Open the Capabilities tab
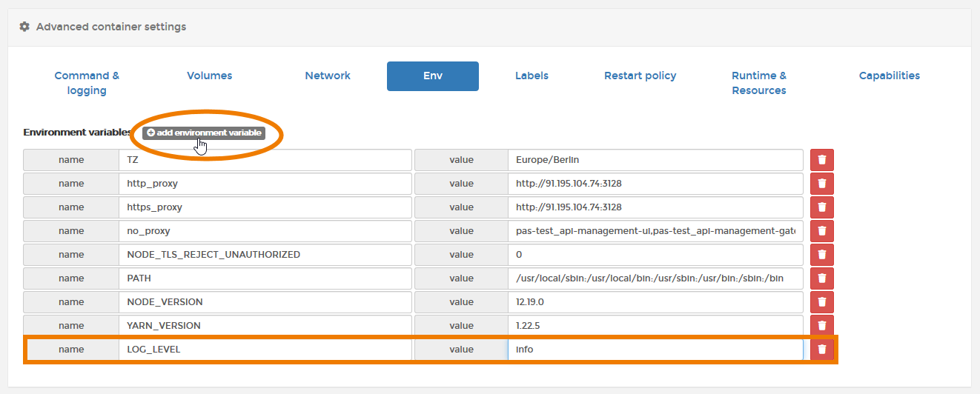 (x=889, y=76)
